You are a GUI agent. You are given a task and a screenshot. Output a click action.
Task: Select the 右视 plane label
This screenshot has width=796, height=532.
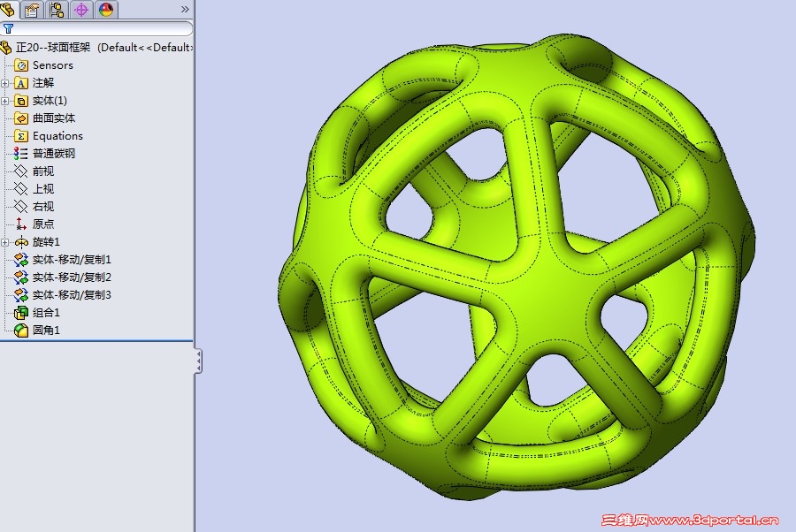43,207
